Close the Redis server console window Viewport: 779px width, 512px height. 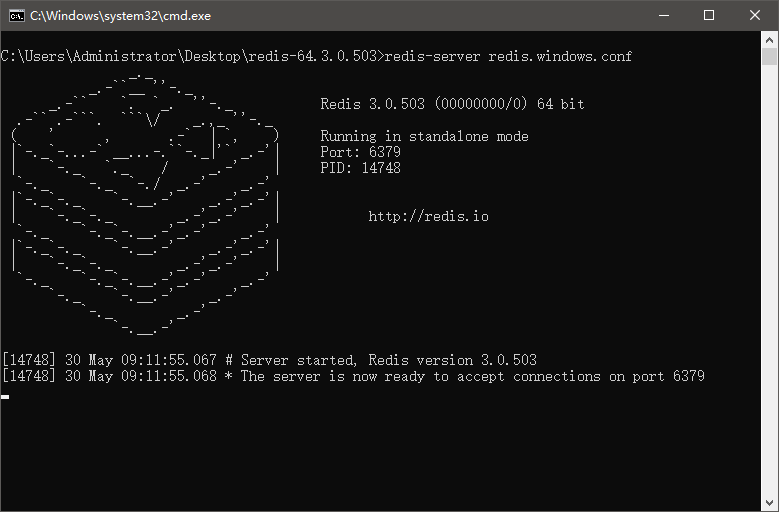(x=754, y=15)
